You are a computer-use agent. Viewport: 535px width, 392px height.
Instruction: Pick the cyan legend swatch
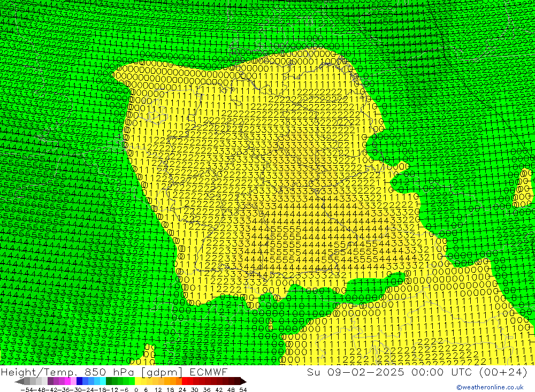coord(103,382)
